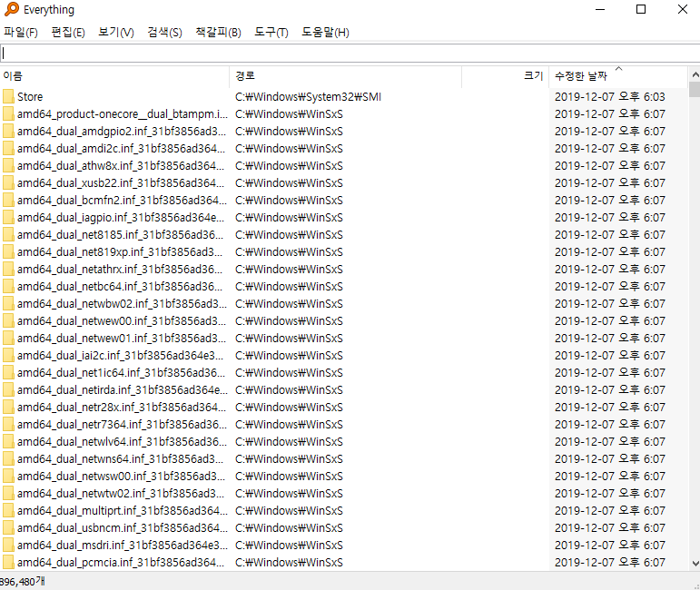Close the Everything window
This screenshot has height=590, width=700.
click(x=682, y=9)
